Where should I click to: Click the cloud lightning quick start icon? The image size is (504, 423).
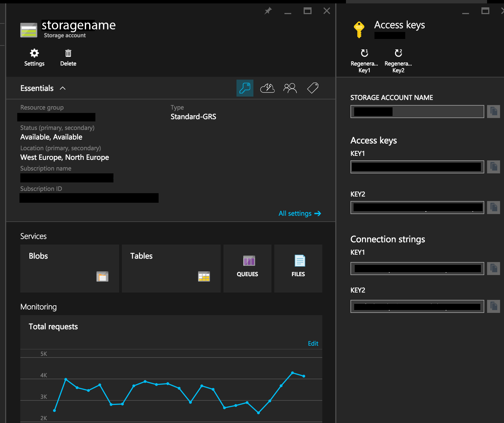point(267,88)
